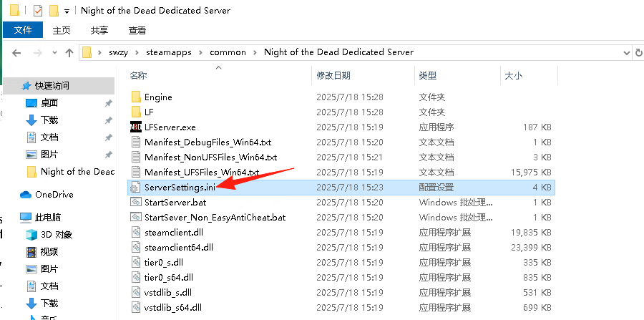
Task: Sort files by 名称 column header
Action: click(x=138, y=76)
